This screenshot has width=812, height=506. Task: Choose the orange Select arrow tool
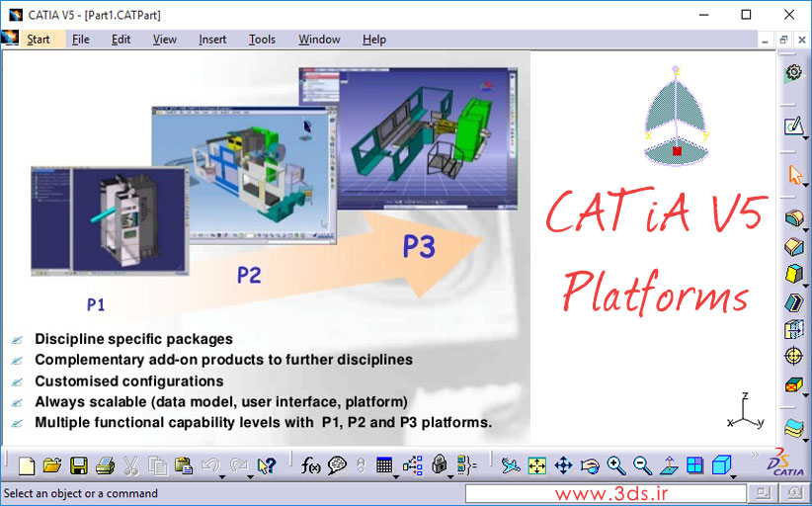795,175
